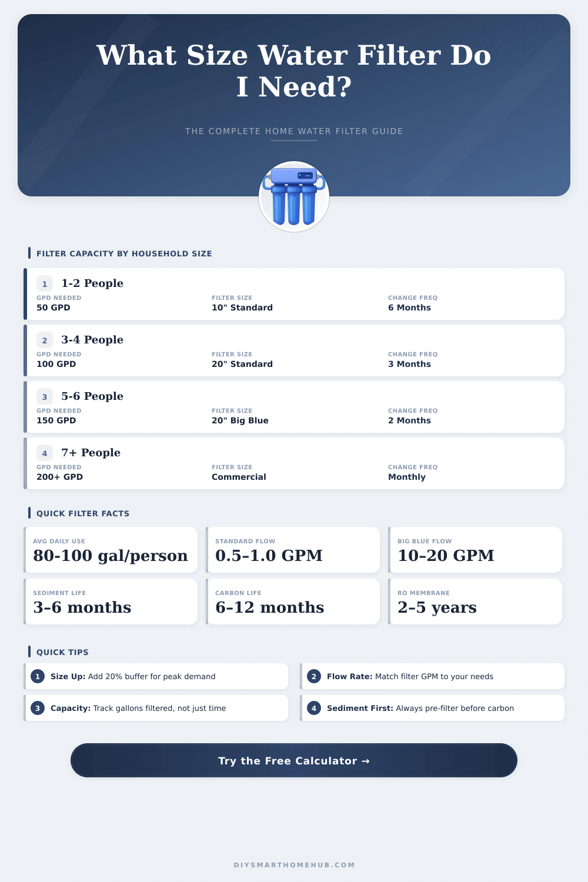Click number badge 1 beside 1-2 People
The image size is (588, 882).
pyautogui.click(x=45, y=283)
